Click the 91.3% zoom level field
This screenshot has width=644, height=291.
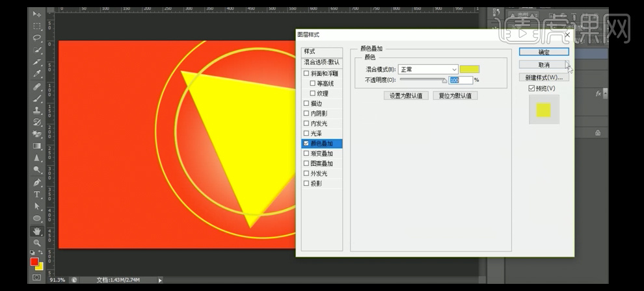tap(57, 280)
